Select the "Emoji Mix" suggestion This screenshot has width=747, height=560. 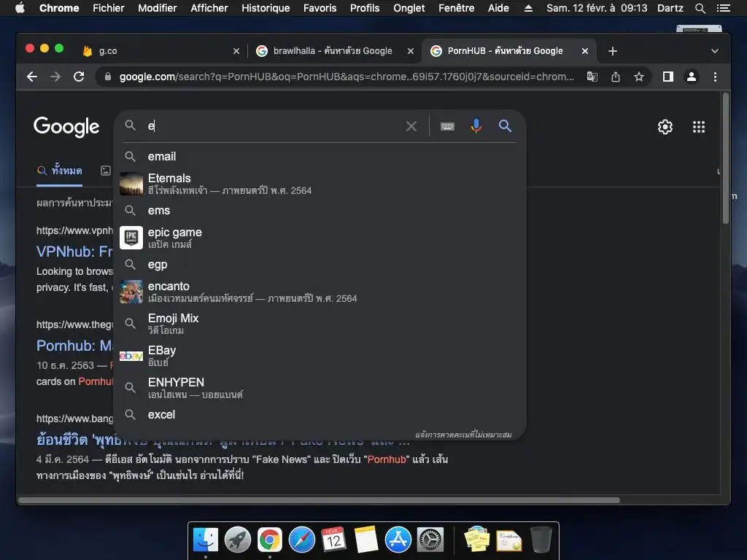pos(320,324)
